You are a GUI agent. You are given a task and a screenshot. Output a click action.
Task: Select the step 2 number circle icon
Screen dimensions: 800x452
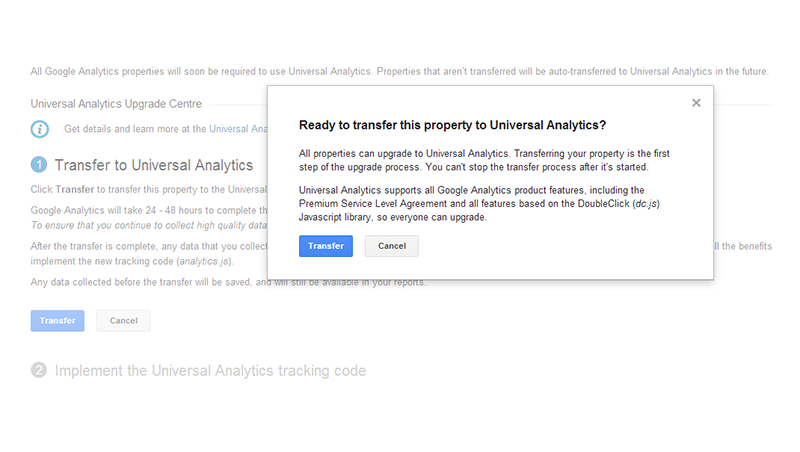(x=39, y=371)
